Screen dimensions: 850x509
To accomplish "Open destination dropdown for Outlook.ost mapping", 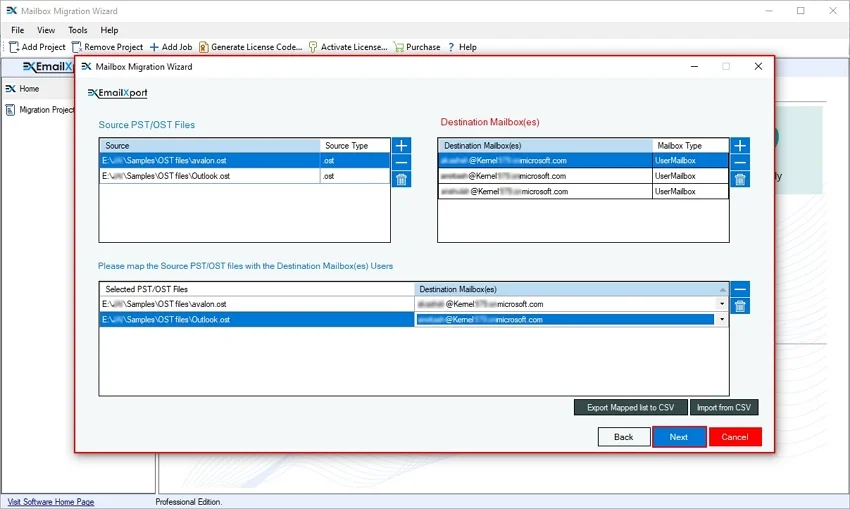I will [x=722, y=320].
